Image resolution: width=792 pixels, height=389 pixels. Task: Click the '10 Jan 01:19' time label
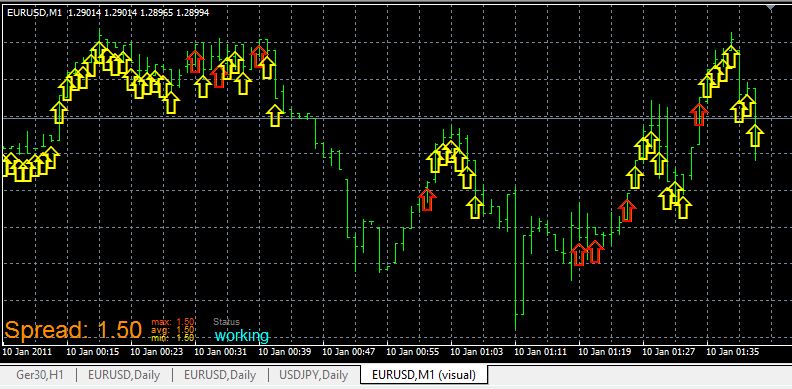point(604,351)
